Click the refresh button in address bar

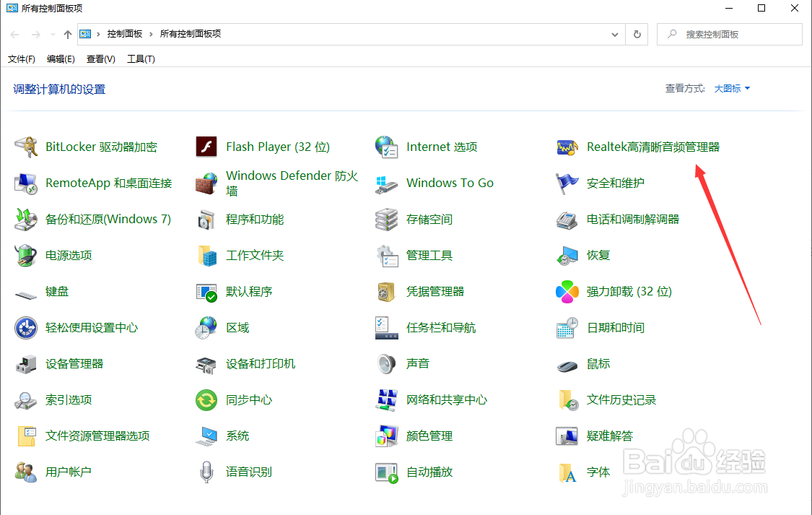(x=636, y=34)
